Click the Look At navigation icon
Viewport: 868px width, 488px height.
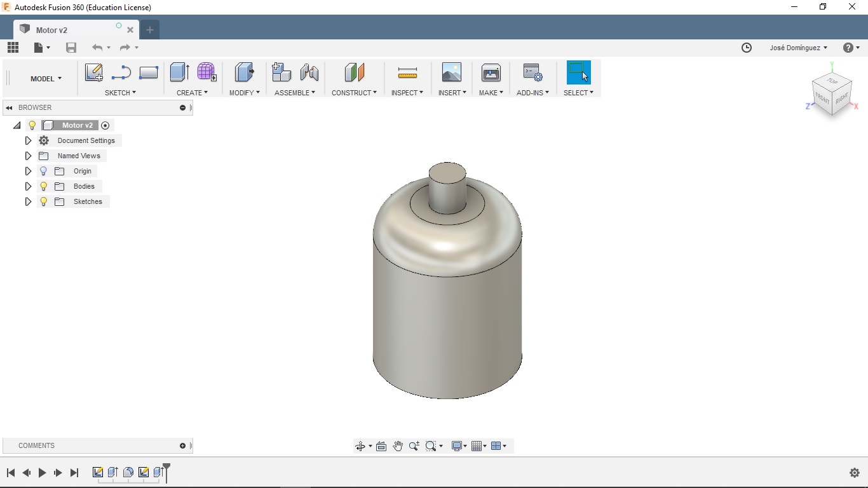(x=381, y=446)
